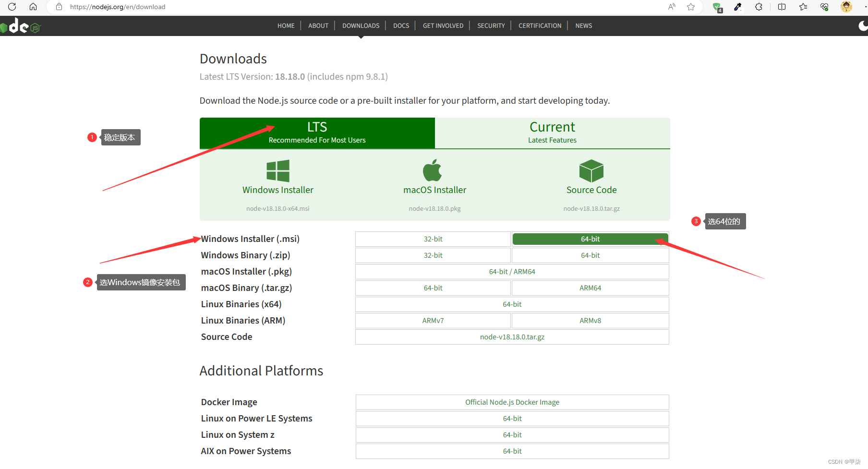The image size is (868, 469).
Task: Download node-v18.18.0.tar.gz source link in table
Action: point(512,337)
